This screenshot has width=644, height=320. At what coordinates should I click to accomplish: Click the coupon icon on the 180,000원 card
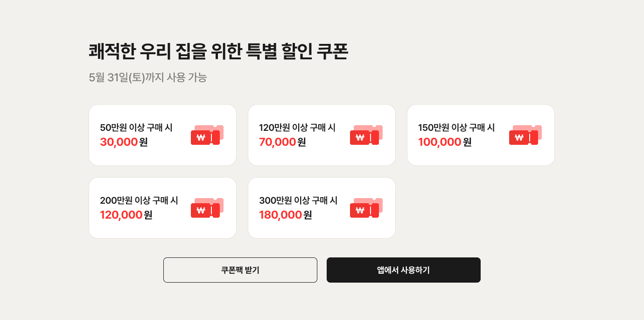tap(366, 208)
